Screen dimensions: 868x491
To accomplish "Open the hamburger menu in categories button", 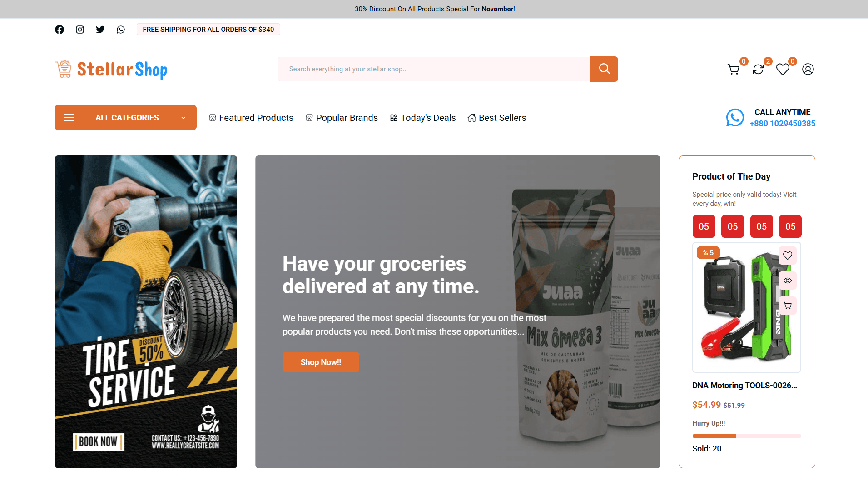I will click(69, 118).
